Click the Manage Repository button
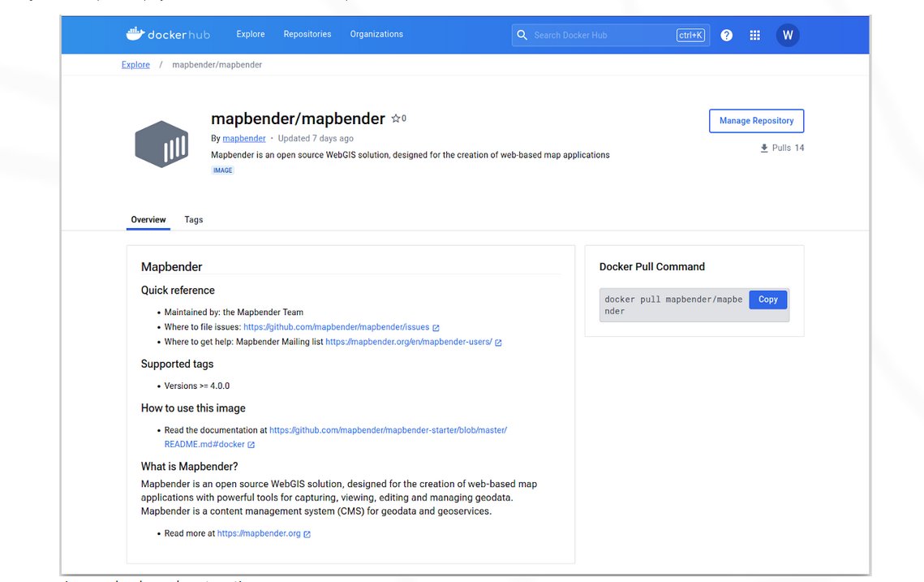924x582 pixels. pyautogui.click(x=757, y=121)
